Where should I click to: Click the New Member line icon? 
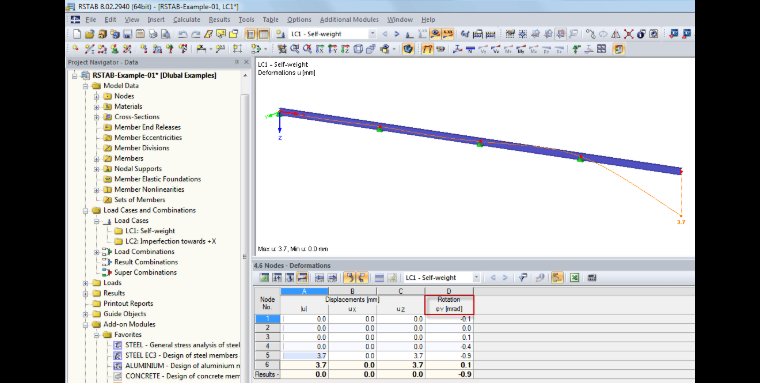89,49
